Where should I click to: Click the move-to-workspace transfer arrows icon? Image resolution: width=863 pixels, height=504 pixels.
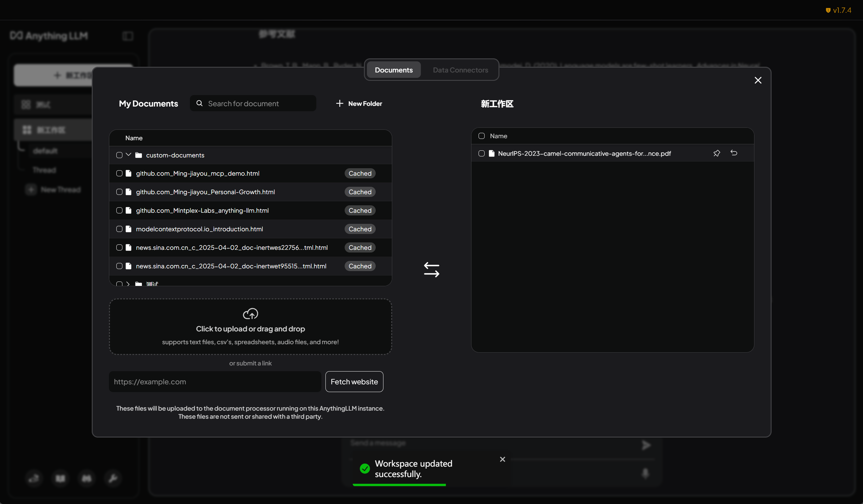[432, 270]
